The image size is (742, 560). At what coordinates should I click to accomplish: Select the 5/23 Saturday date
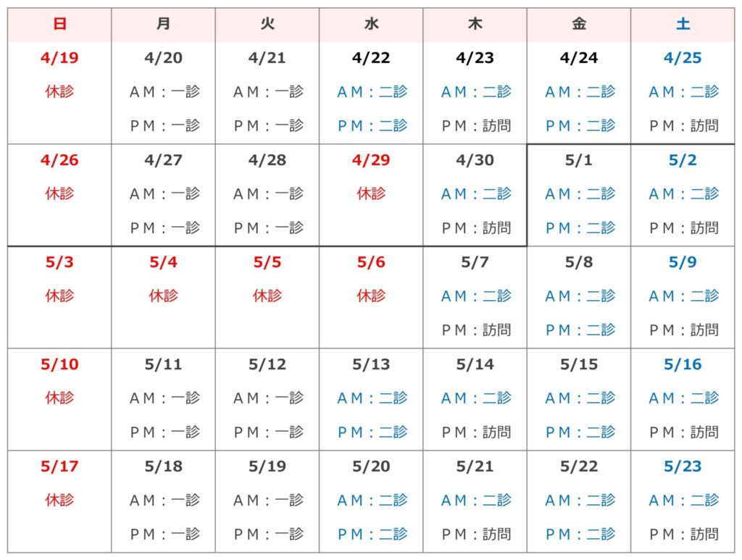[683, 467]
